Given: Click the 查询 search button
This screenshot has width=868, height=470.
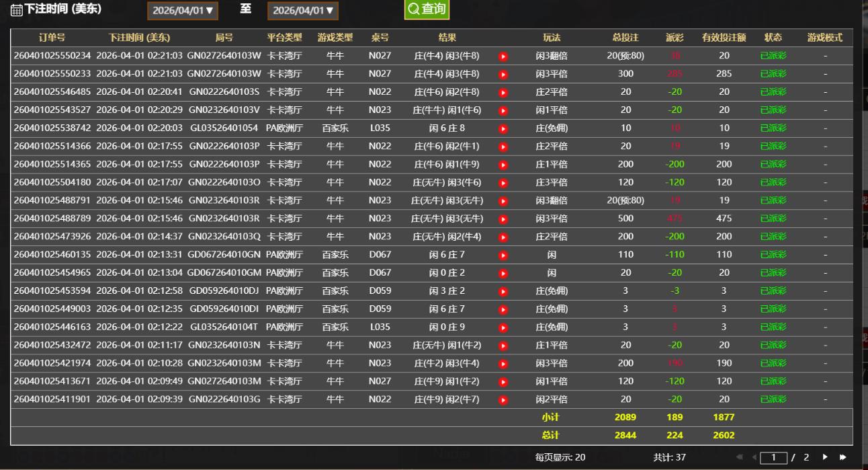Looking at the screenshot, I should [427, 9].
